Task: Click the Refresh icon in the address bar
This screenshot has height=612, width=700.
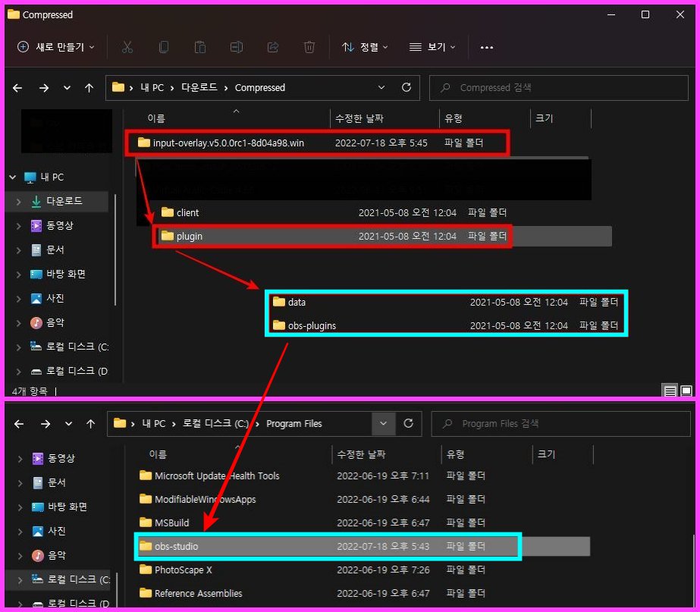Action: (x=406, y=87)
